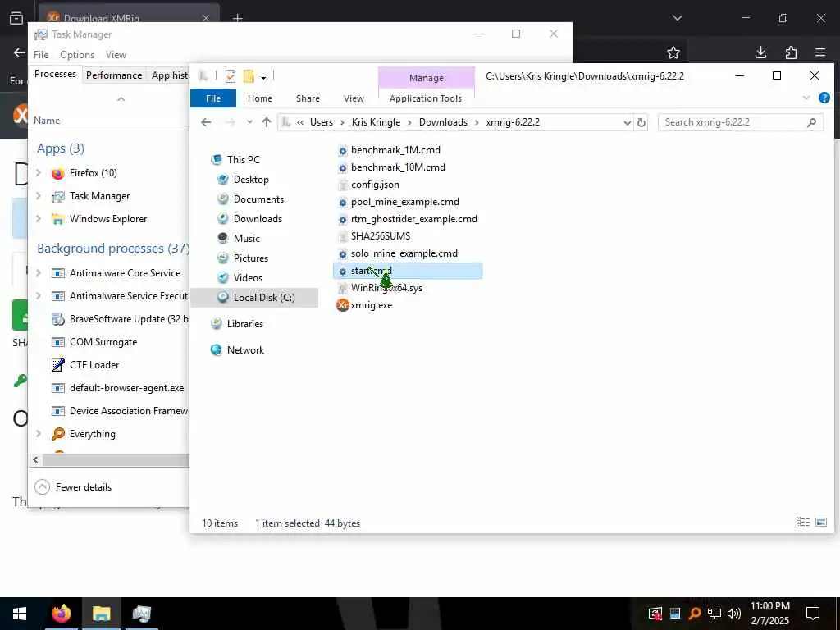Expand the Explorer ribbon chevron
840x630 pixels.
coord(806,98)
